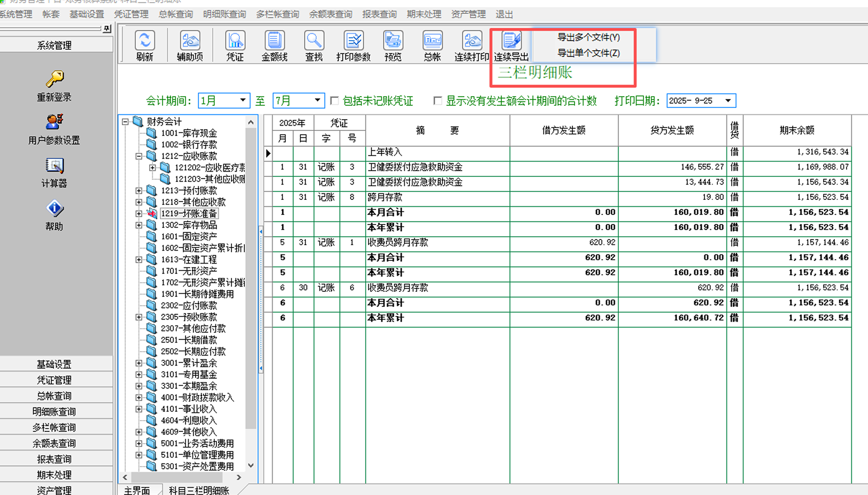This screenshot has height=495, width=868.
Task: Choose 导出多个文件(Y) menu entry
Action: (588, 37)
